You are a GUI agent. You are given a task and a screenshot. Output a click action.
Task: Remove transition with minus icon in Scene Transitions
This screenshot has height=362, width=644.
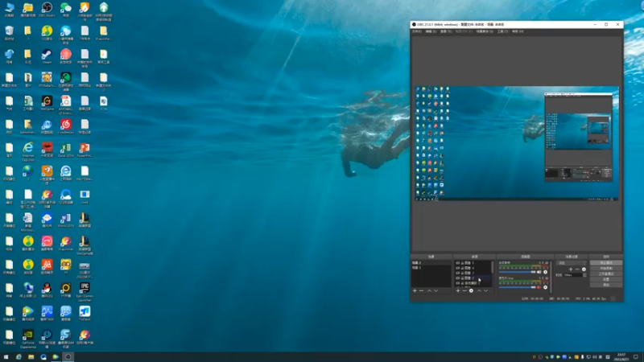coord(577,269)
